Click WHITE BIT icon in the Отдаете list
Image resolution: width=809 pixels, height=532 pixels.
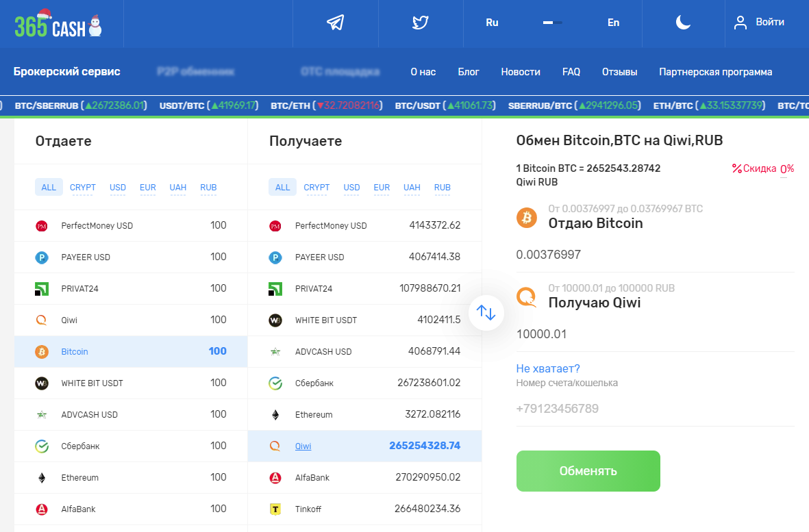tap(42, 383)
